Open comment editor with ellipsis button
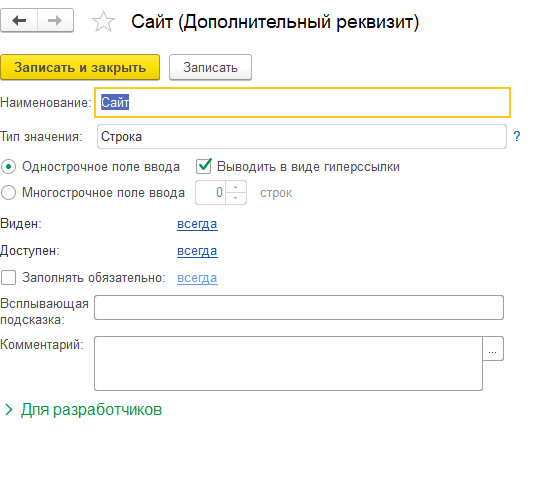The height and width of the screenshot is (480, 539). [493, 348]
